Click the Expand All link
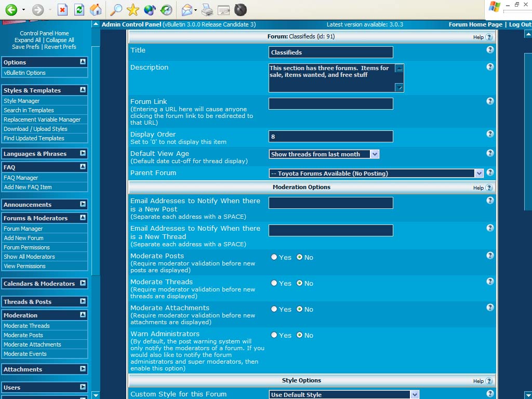The image size is (532, 399). (28, 40)
